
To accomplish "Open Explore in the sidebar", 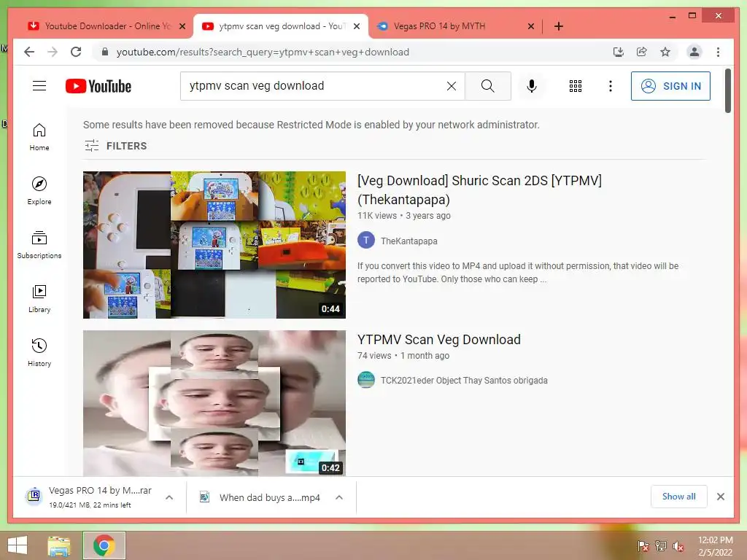I will (x=39, y=191).
